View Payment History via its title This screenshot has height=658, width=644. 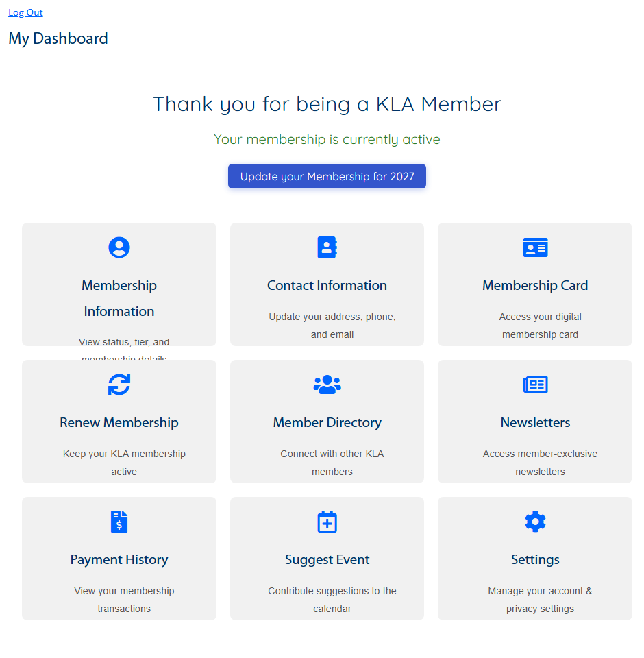119,559
